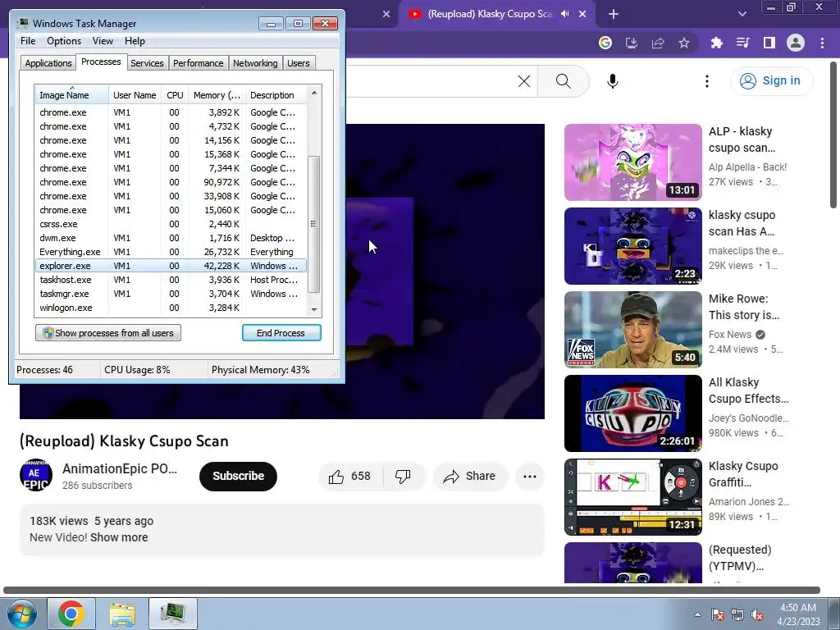Start YouTube voice search with microphone

pos(613,81)
